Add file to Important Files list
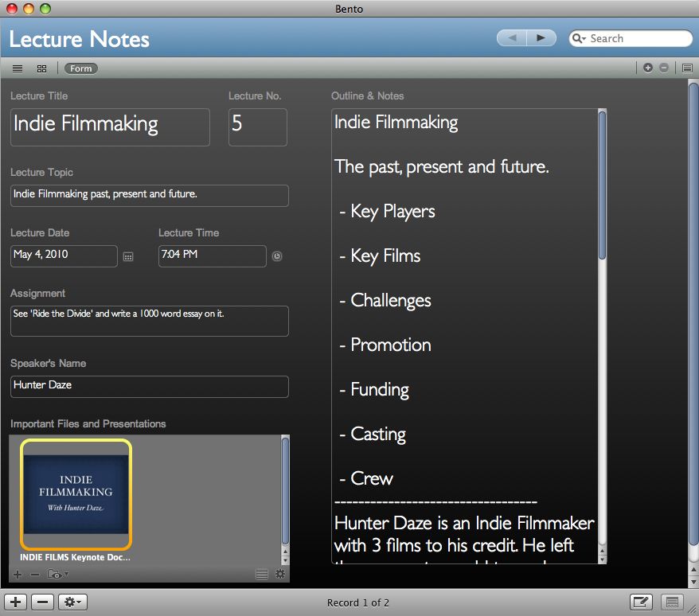The image size is (699, 616). point(18,574)
